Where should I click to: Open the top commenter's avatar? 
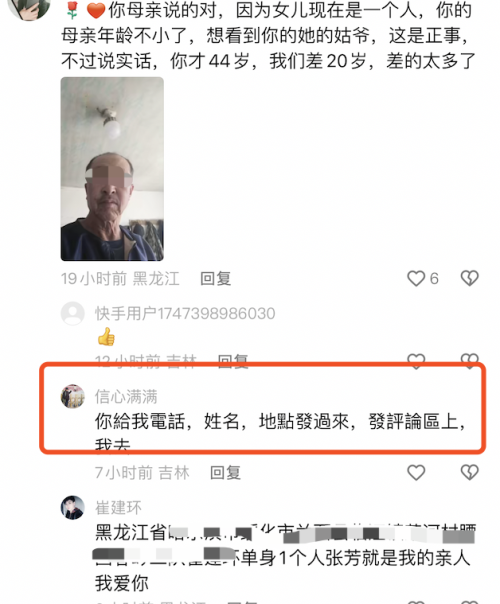coord(29,7)
